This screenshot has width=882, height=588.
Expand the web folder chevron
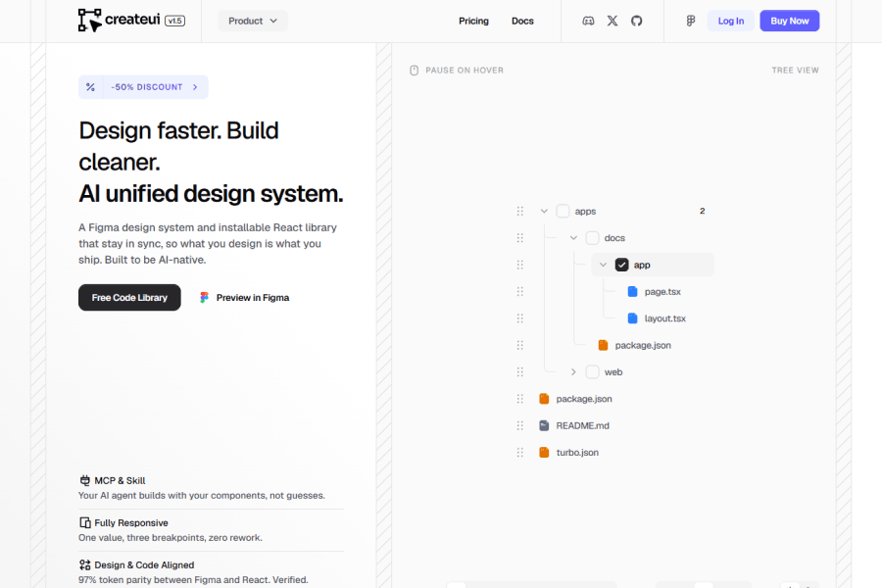[x=573, y=372]
